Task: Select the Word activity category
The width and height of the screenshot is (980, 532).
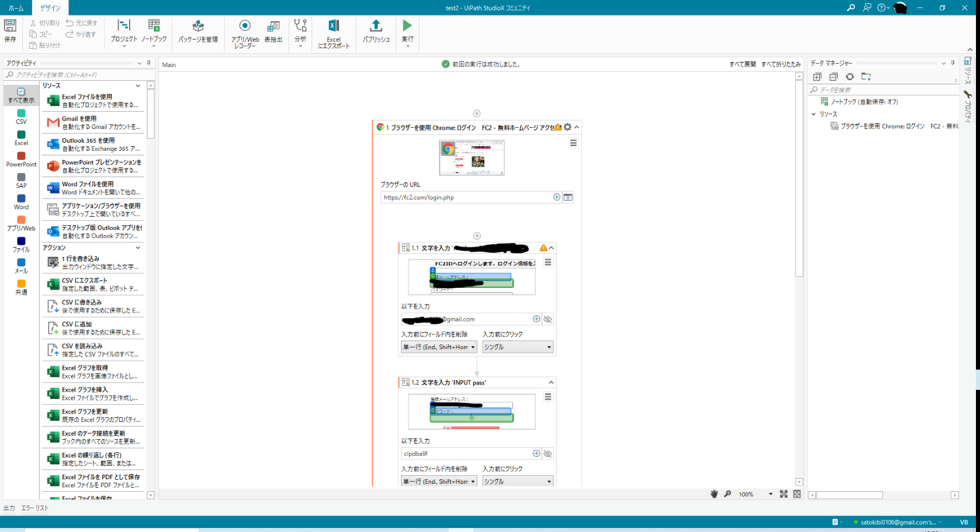Action: [x=21, y=202]
